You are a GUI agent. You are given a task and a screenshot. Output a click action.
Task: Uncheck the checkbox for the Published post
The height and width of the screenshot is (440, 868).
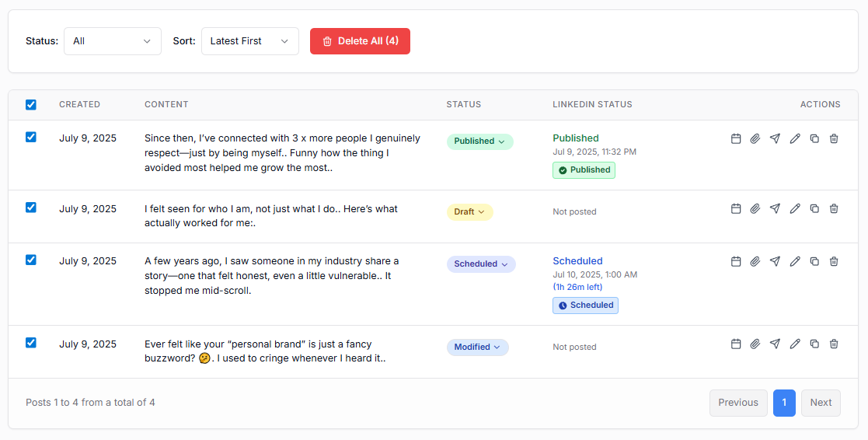tap(31, 138)
